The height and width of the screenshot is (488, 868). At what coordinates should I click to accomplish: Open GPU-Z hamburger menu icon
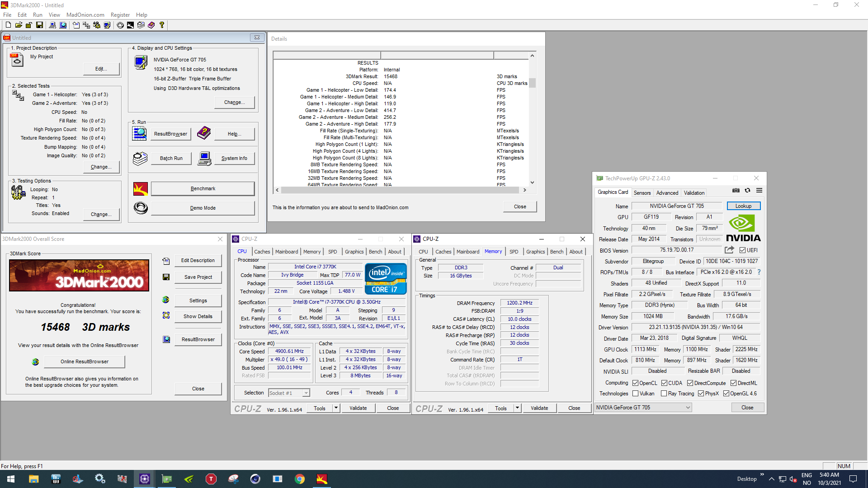pos(759,191)
